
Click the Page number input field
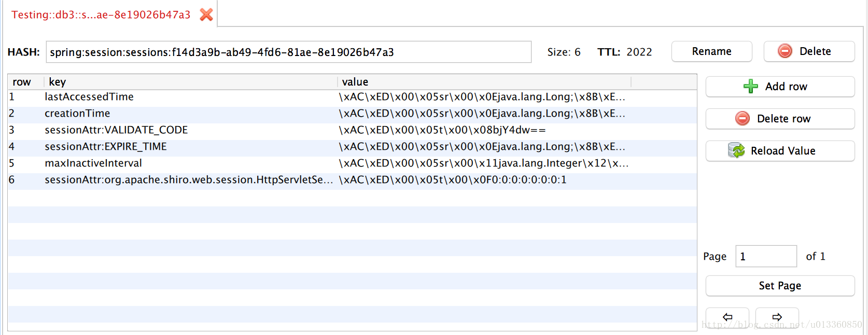tap(766, 256)
